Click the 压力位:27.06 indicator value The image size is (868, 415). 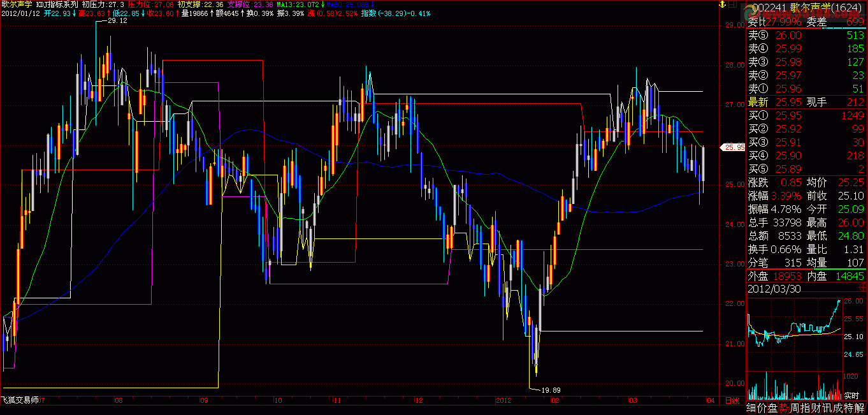[149, 4]
